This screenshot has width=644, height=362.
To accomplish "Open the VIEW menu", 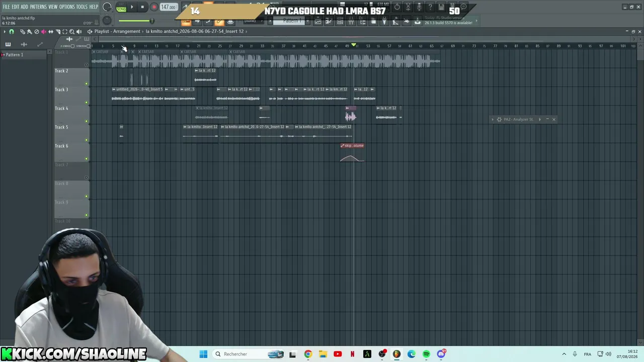I will pos(53,7).
